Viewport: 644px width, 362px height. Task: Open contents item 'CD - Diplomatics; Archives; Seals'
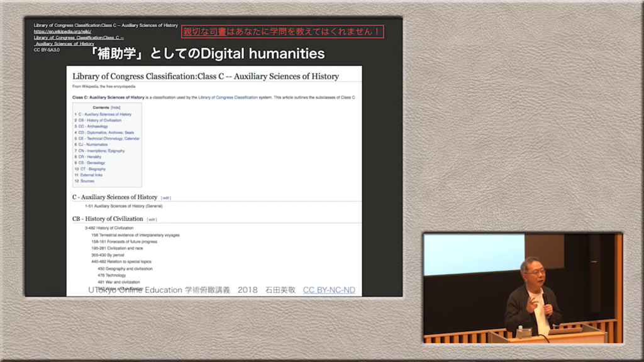(x=106, y=133)
